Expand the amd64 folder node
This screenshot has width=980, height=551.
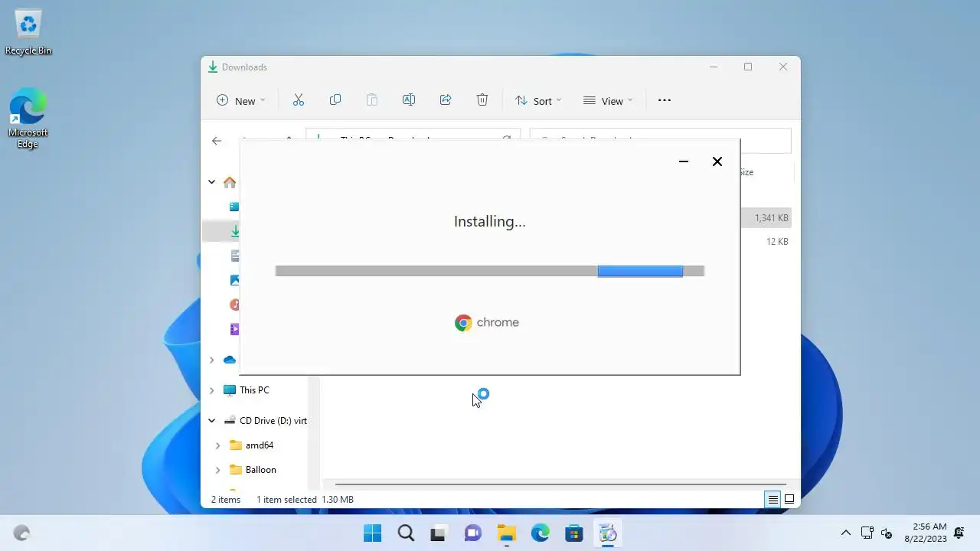point(218,445)
